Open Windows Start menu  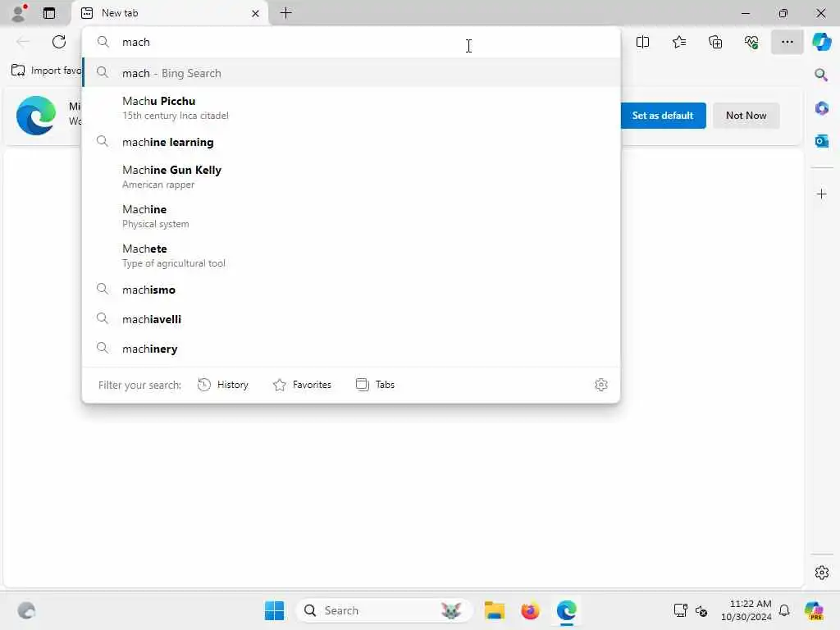coord(274,610)
